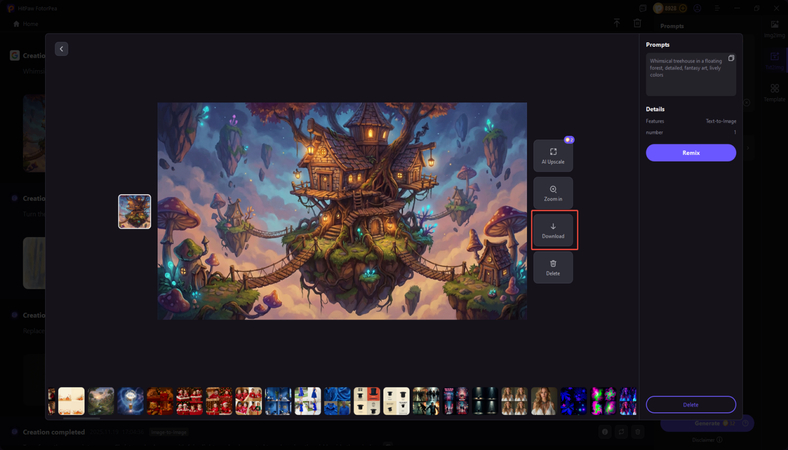The image size is (788, 450).
Task: Click the trash Delete button beside the image
Action: pyautogui.click(x=553, y=267)
